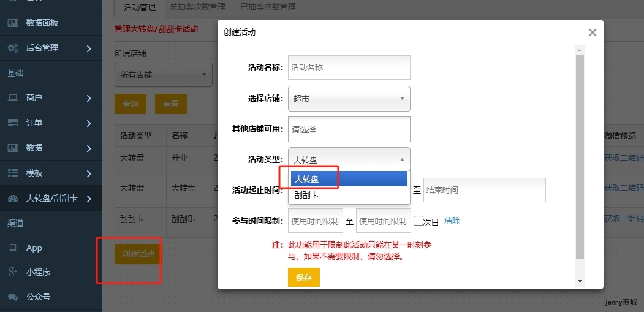The height and width of the screenshot is (312, 644).
Task: Click the 订单 list icon in sidebar
Action: (12, 123)
